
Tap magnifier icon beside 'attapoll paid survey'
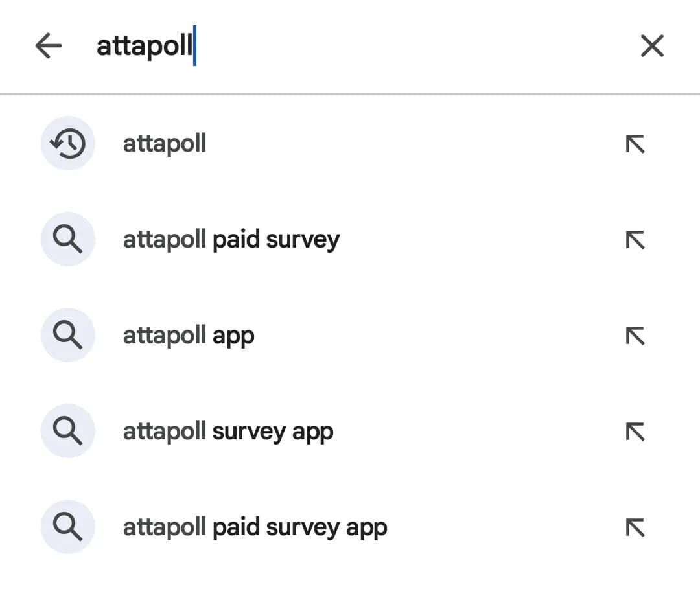68,240
